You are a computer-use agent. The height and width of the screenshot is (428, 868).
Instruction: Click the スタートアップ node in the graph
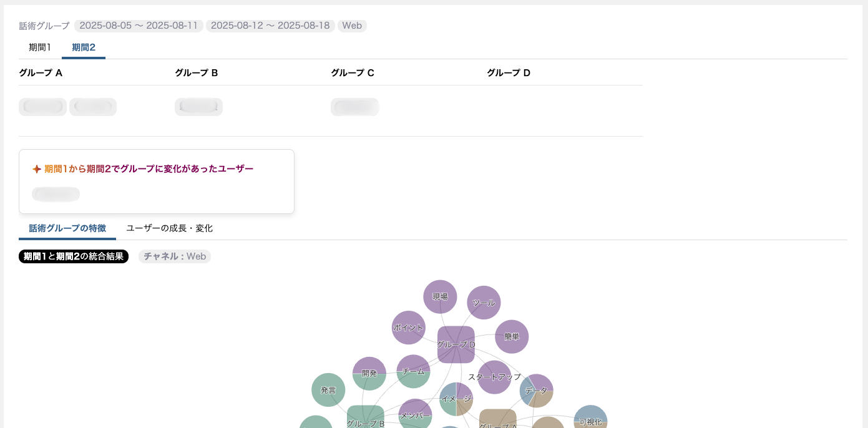tap(494, 377)
